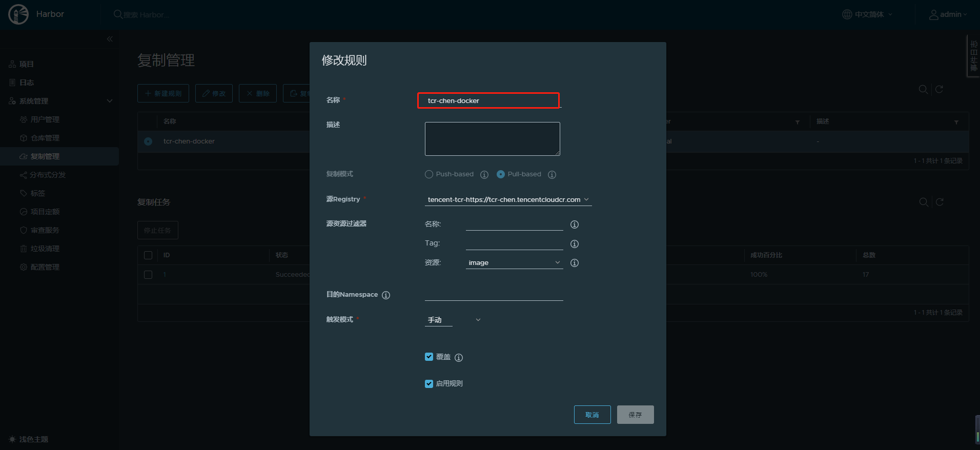Click the 目的Namespace input field
This screenshot has height=450, width=980.
tap(494, 294)
